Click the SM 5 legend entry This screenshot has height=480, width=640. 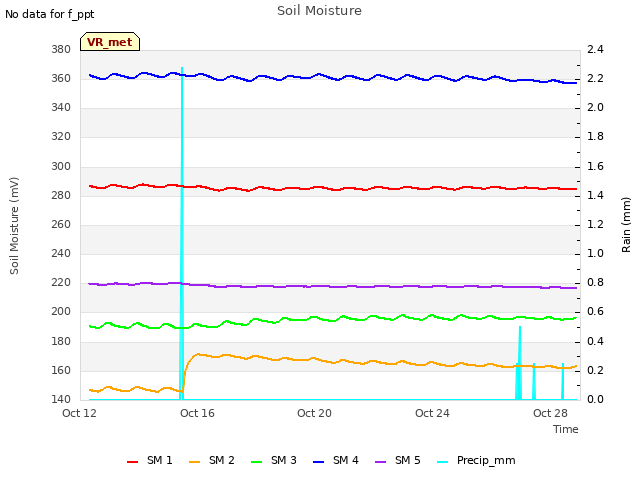398,460
